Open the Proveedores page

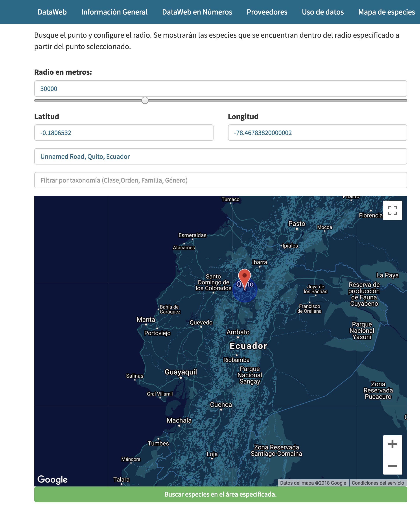267,12
